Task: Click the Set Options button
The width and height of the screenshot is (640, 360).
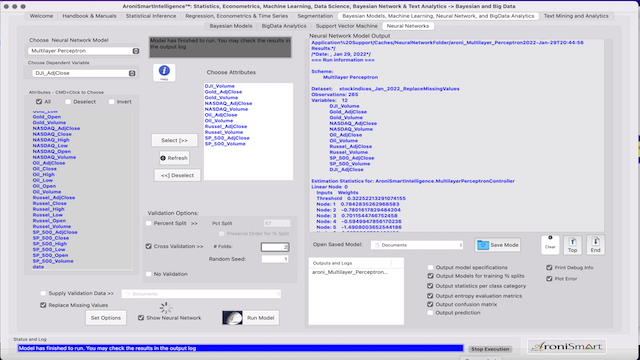Action: point(106,318)
